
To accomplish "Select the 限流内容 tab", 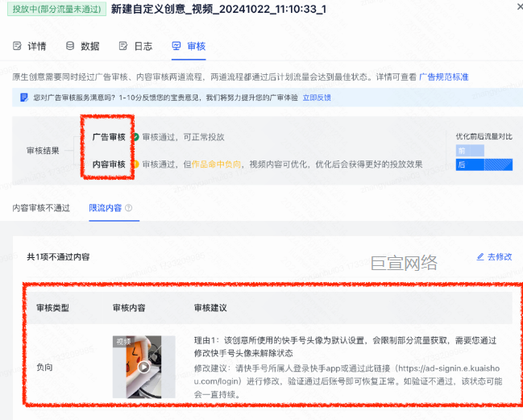I will pyautogui.click(x=105, y=208).
